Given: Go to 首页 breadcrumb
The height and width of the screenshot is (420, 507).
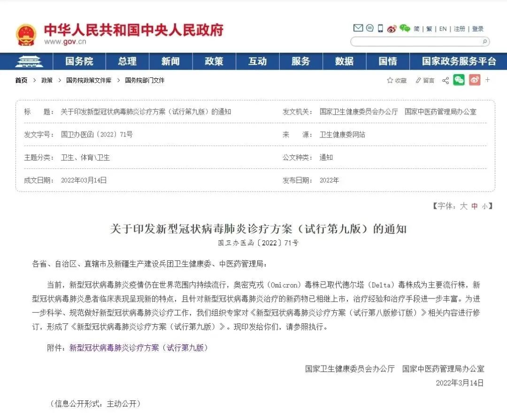Looking at the screenshot, I should (21, 80).
